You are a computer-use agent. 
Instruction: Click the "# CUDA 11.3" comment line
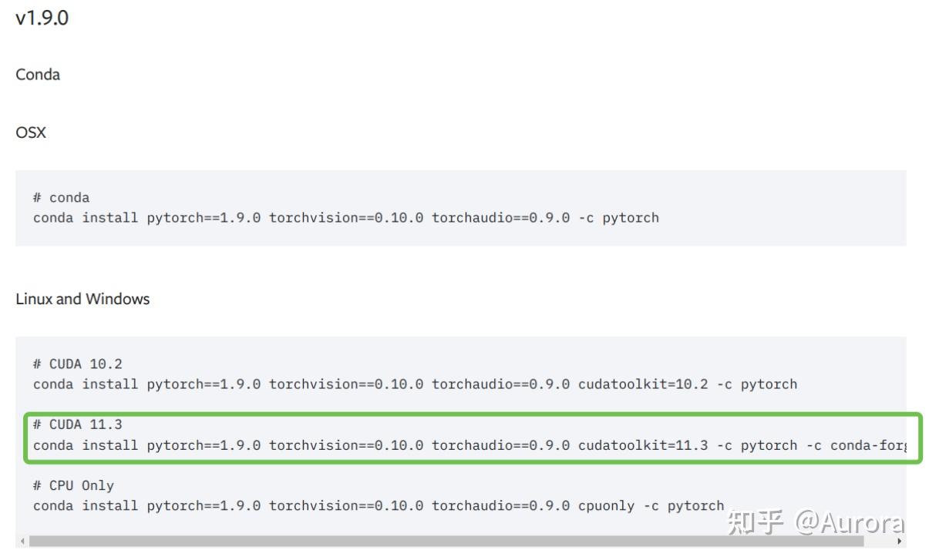click(x=78, y=424)
